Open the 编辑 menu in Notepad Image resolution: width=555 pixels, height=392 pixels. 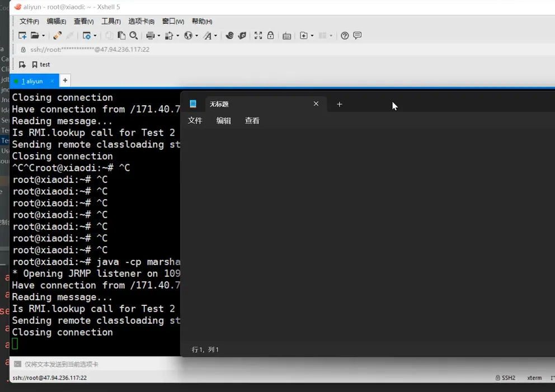(x=223, y=120)
